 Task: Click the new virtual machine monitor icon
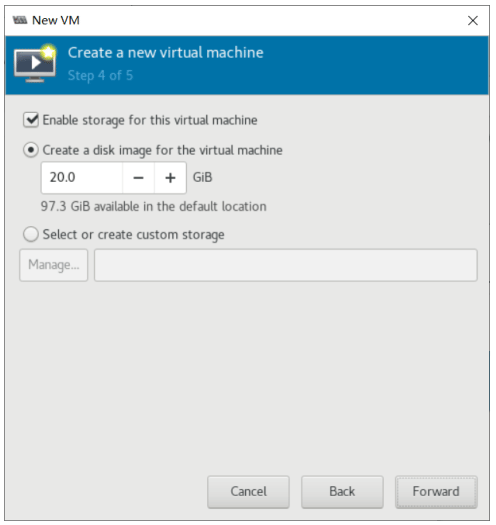point(35,64)
